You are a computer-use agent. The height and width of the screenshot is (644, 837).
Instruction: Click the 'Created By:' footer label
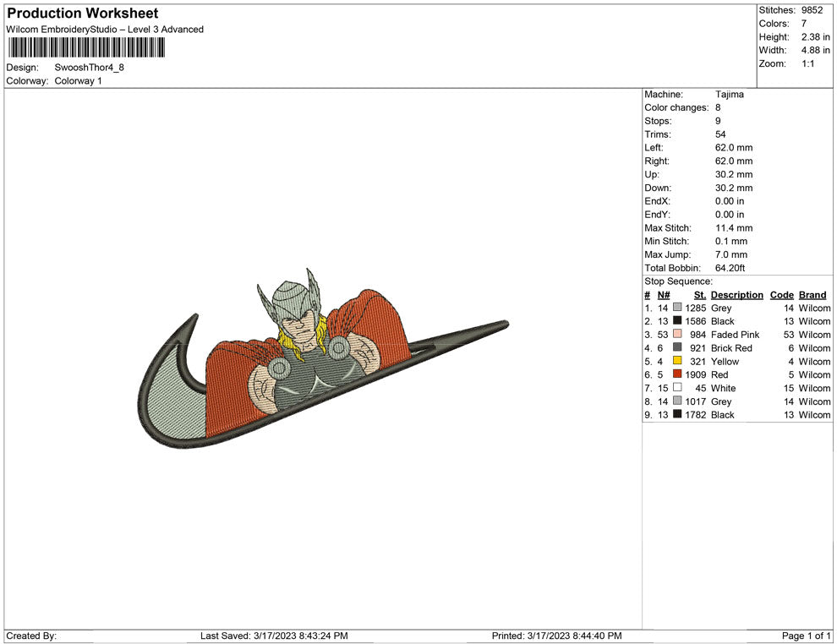coord(31,636)
